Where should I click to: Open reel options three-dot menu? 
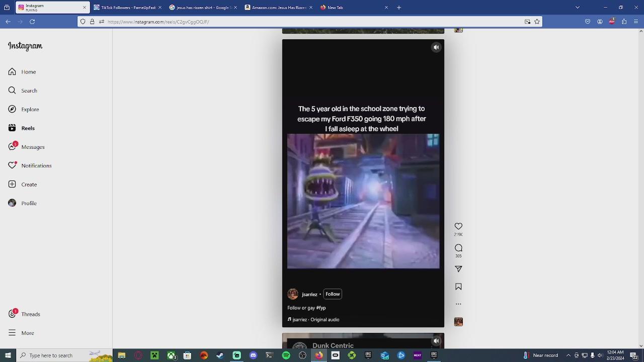tap(458, 304)
